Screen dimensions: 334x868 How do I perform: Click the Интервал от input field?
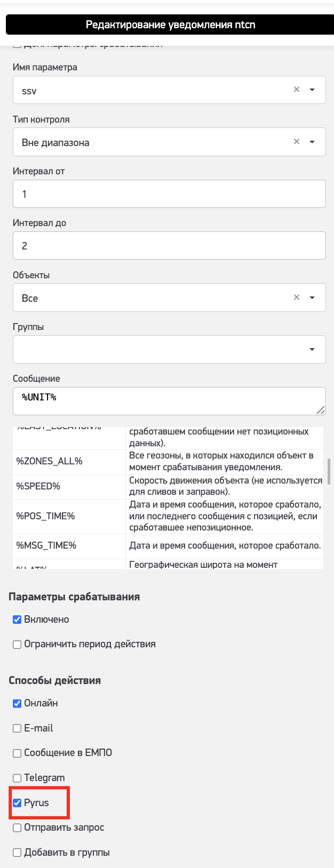click(x=169, y=194)
